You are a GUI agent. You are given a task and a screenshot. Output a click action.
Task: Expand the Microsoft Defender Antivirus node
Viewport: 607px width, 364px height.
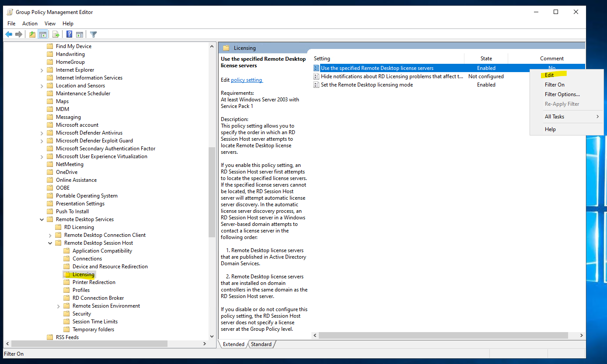42,133
